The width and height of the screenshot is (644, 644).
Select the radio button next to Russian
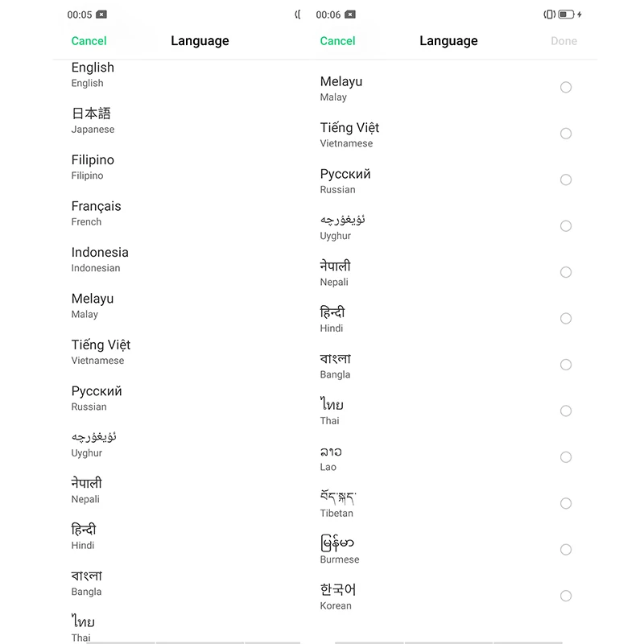pyautogui.click(x=566, y=180)
